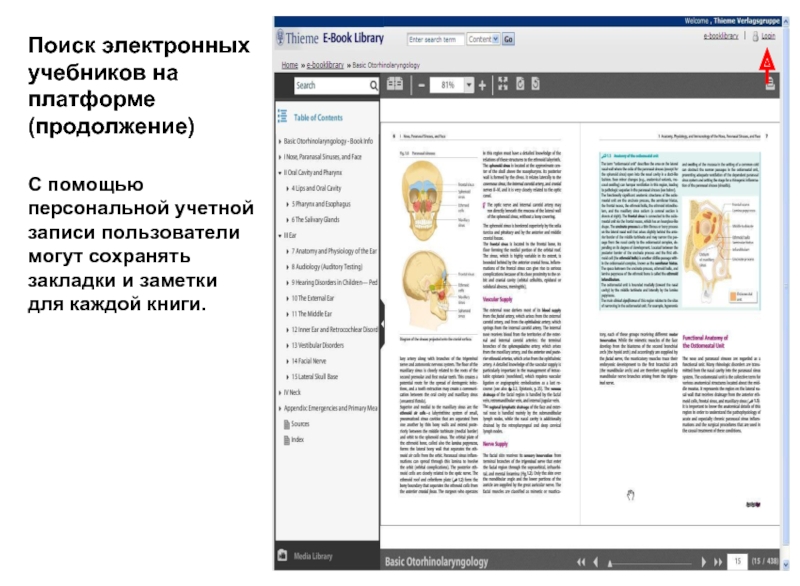Jump to last page button

[718, 562]
